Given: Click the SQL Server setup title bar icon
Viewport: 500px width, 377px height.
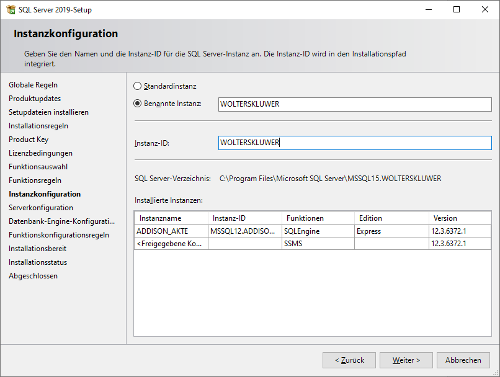Looking at the screenshot, I should 11,10.
